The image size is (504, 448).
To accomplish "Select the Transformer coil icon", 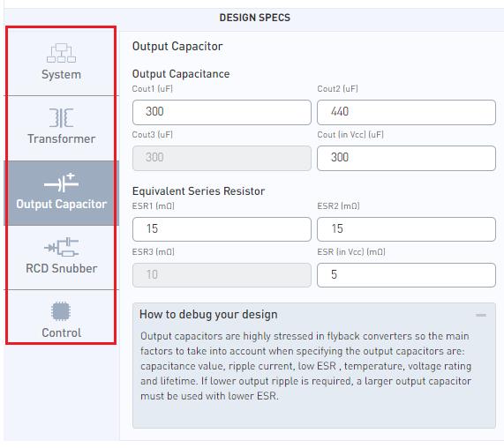I will pyautogui.click(x=62, y=117).
